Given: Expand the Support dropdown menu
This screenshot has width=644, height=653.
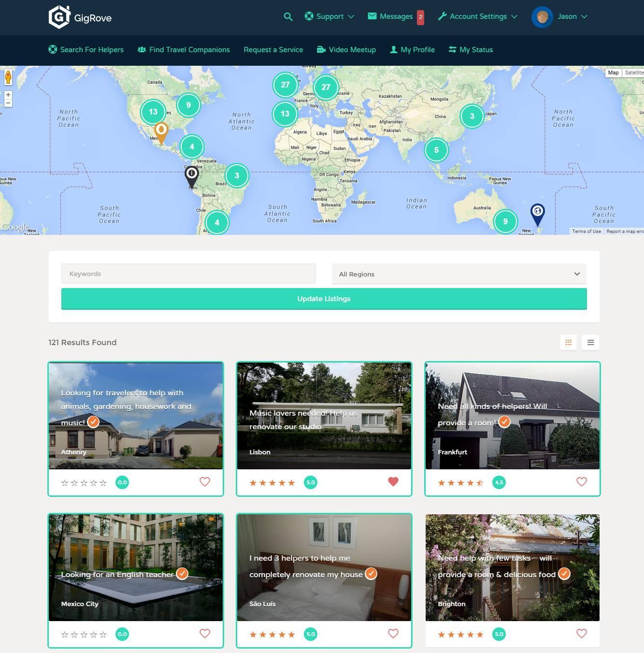Looking at the screenshot, I should (329, 16).
